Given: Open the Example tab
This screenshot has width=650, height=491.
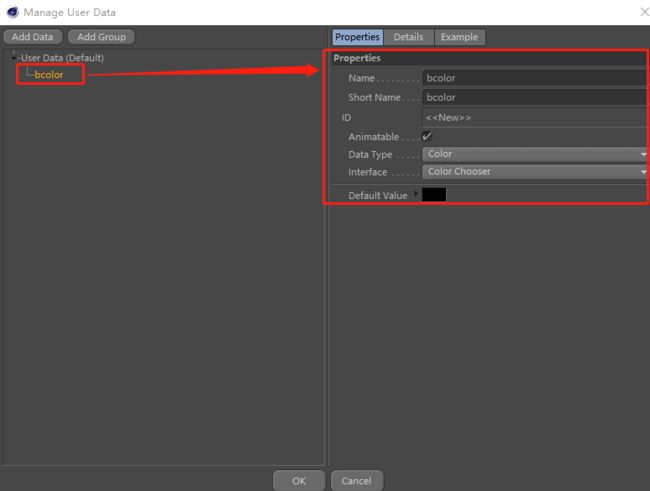Looking at the screenshot, I should [x=459, y=37].
